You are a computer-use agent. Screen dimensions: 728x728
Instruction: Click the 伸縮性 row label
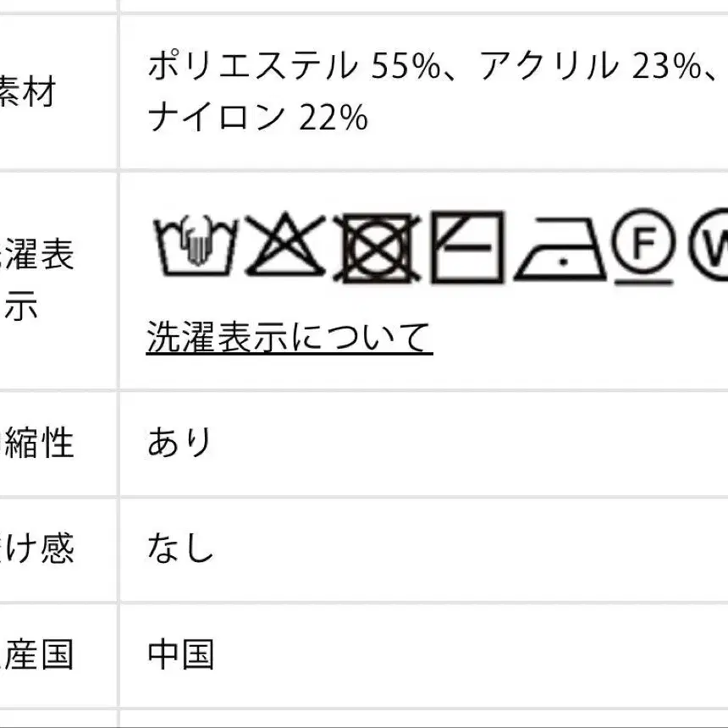(38, 443)
